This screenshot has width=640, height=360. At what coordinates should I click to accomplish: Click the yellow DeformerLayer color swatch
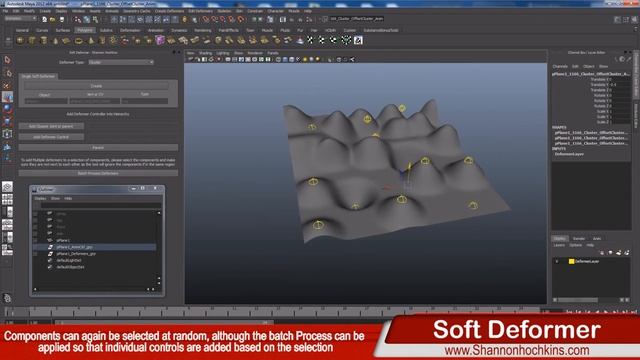[x=571, y=261]
